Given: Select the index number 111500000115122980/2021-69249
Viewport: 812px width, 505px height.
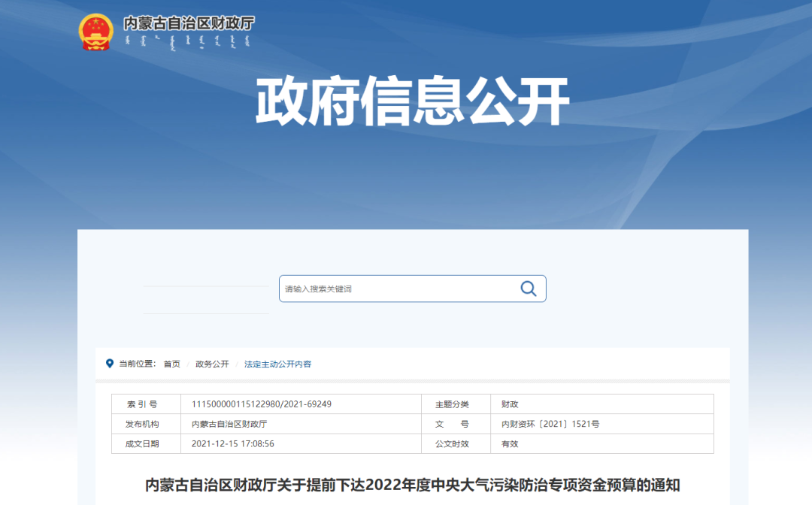Looking at the screenshot, I should 262,404.
